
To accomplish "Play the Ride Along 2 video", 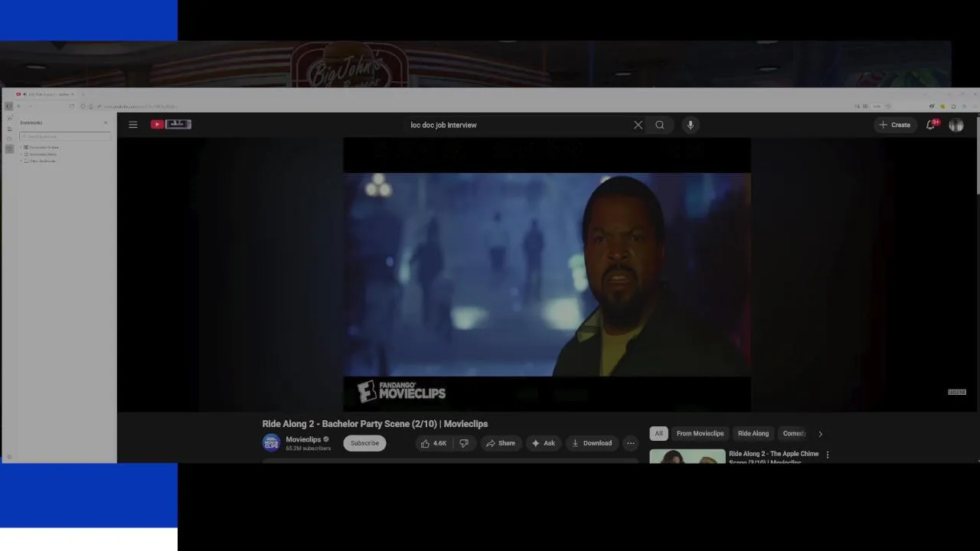I will [x=547, y=274].
